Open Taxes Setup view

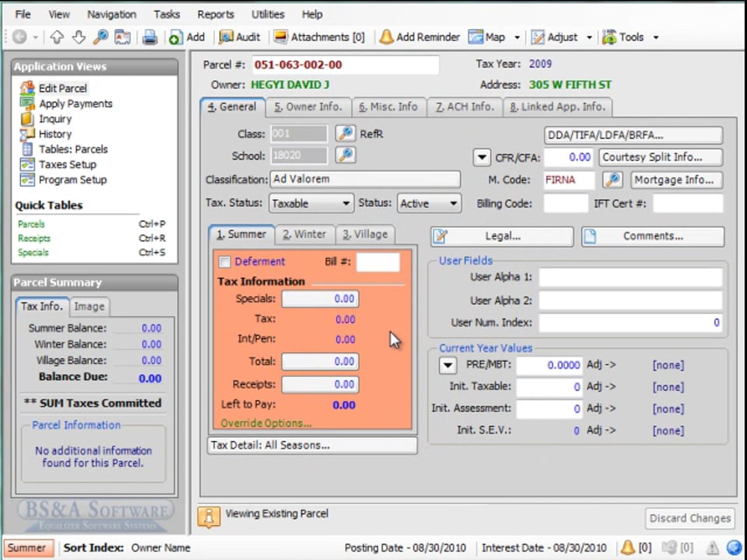tap(58, 164)
